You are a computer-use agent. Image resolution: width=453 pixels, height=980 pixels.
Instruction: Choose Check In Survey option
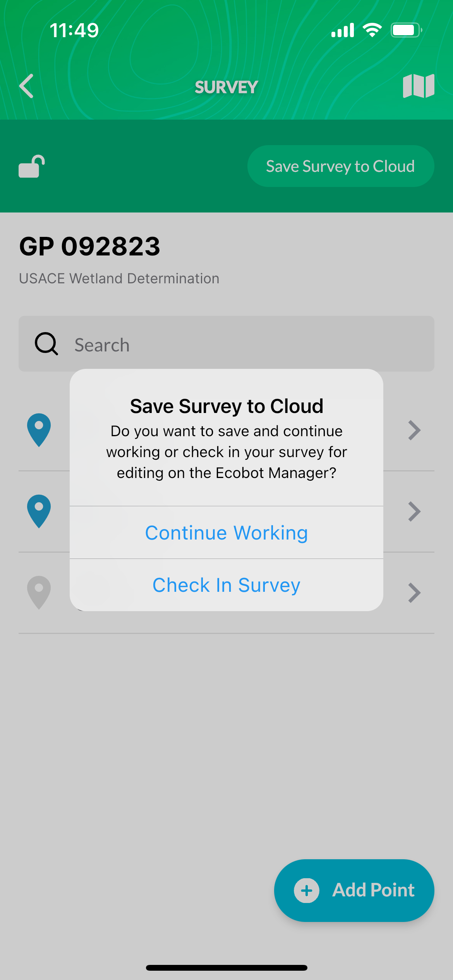(226, 585)
